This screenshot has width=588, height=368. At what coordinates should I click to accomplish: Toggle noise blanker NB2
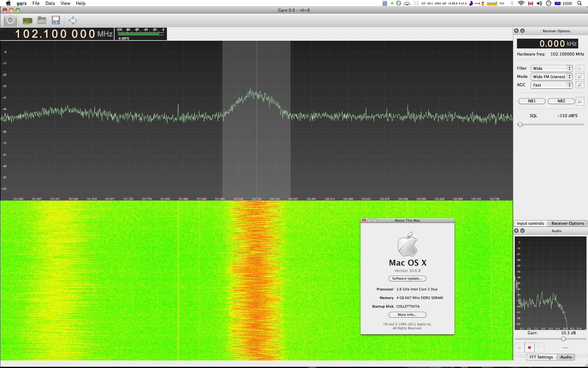coord(561,101)
